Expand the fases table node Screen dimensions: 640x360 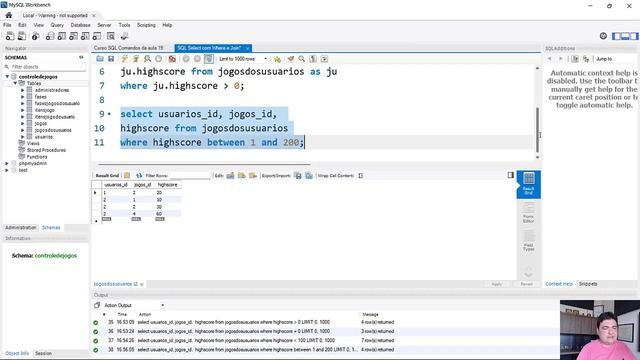point(23,97)
